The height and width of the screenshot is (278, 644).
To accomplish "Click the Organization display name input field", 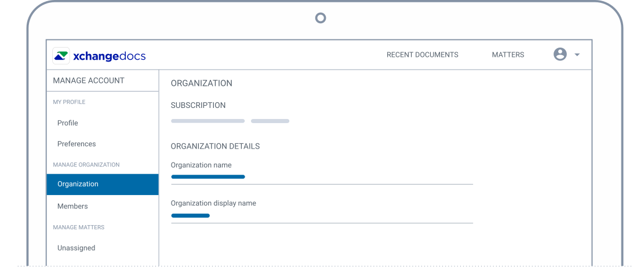I will 322,216.
